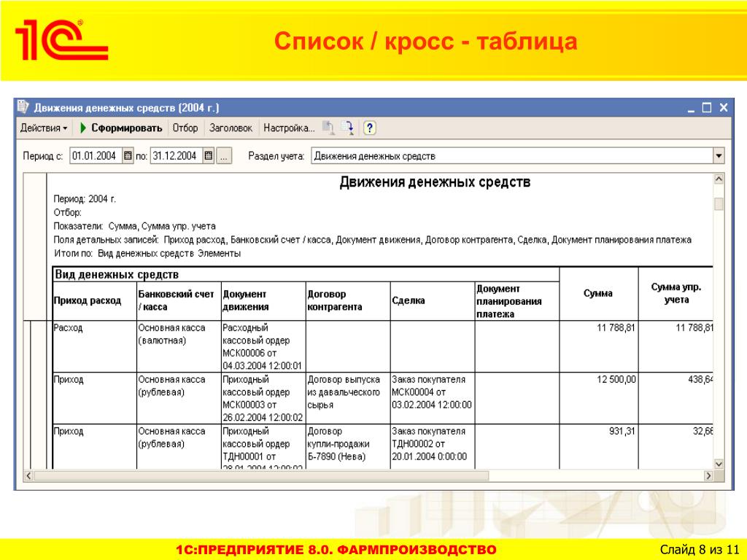Click the Приход расход column header
The image size is (747, 560).
point(94,301)
